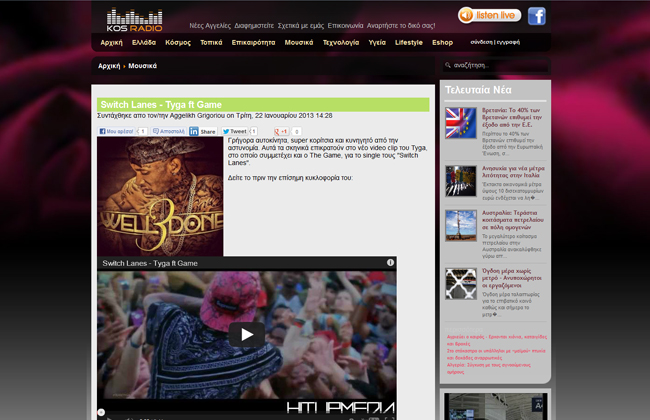Open the Κόσμος menu item
The image size is (650, 420).
coord(178,42)
